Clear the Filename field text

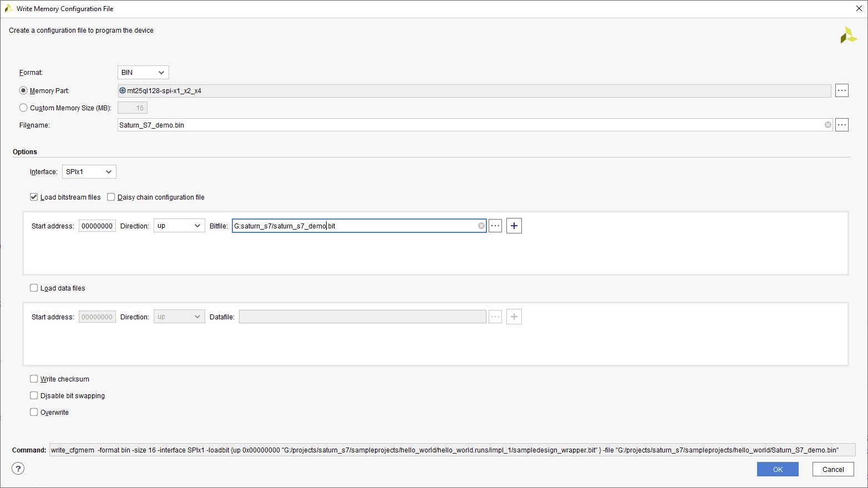point(828,125)
